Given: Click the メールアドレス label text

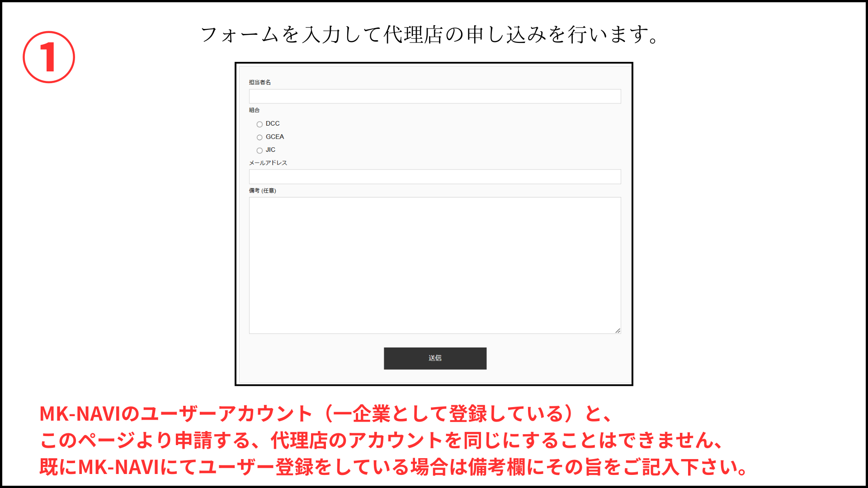Looking at the screenshot, I should pos(268,163).
